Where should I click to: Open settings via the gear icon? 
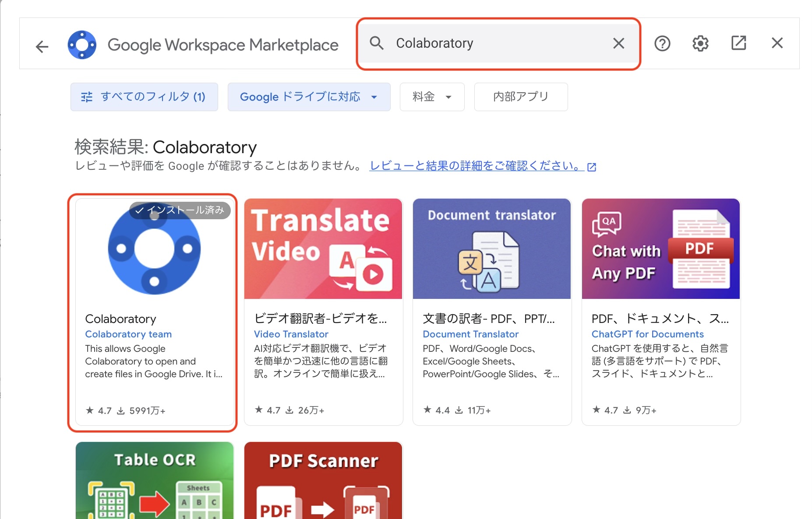tap(700, 43)
